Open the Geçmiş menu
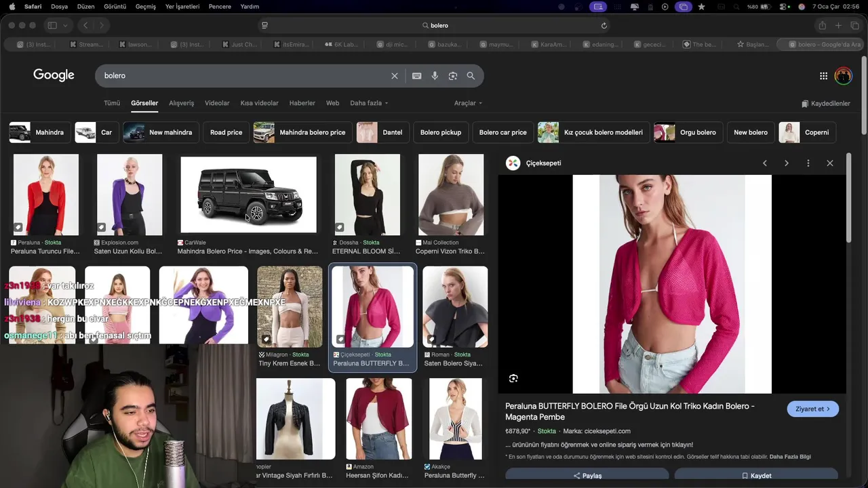Screen dimensions: 868x488 click(146, 7)
